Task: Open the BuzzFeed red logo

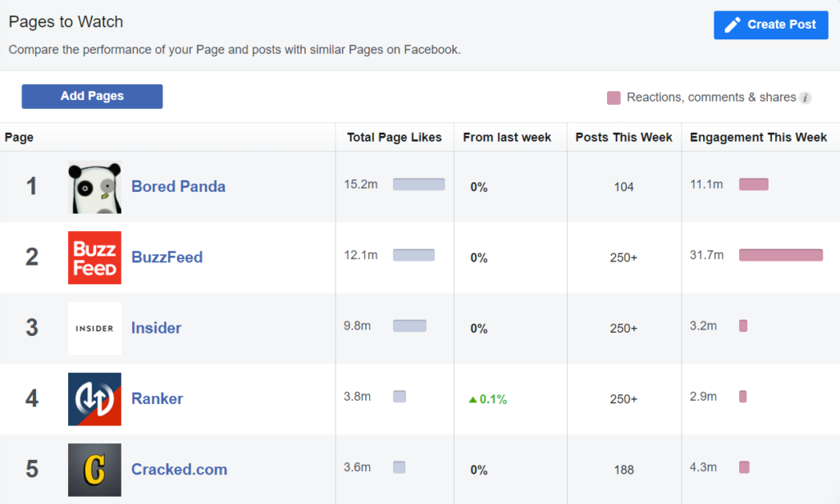Action: pyautogui.click(x=94, y=257)
